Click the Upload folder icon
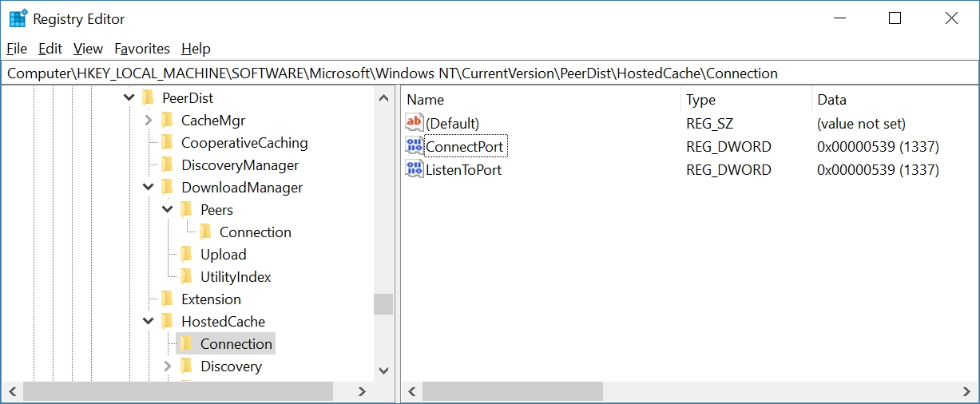The height and width of the screenshot is (404, 980). pyautogui.click(x=186, y=255)
